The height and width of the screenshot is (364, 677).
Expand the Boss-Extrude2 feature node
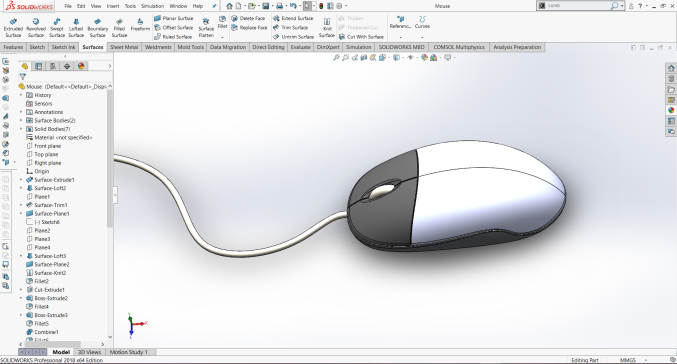(21, 298)
